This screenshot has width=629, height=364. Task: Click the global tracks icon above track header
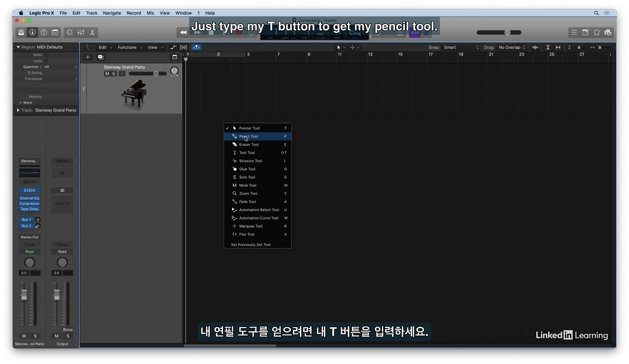point(174,57)
